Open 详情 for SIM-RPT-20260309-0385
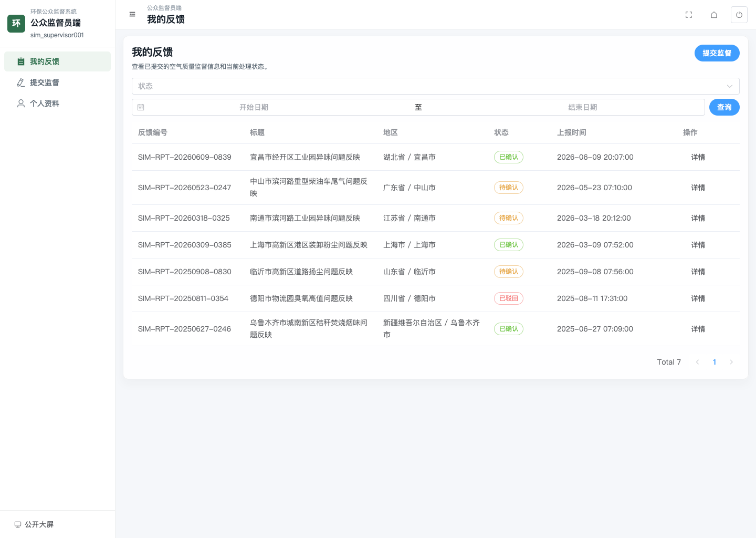This screenshot has width=756, height=538. (x=698, y=245)
